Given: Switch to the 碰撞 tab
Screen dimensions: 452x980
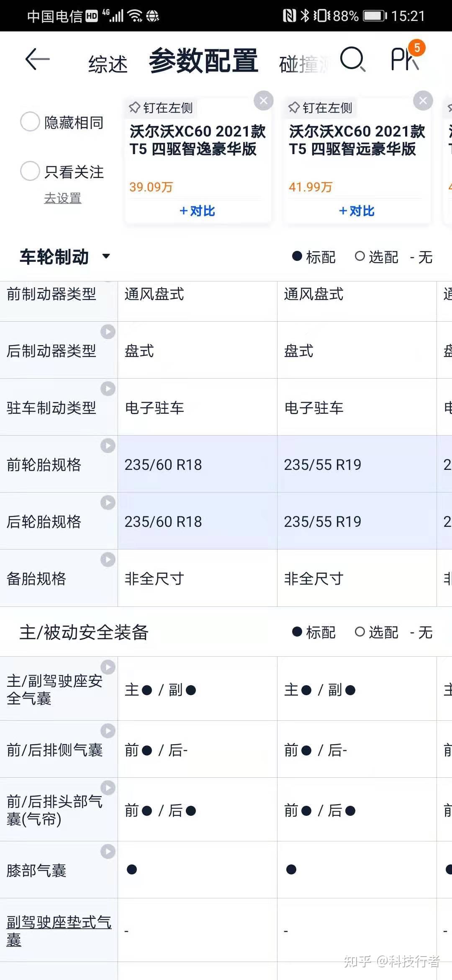Looking at the screenshot, I should coord(302,64).
